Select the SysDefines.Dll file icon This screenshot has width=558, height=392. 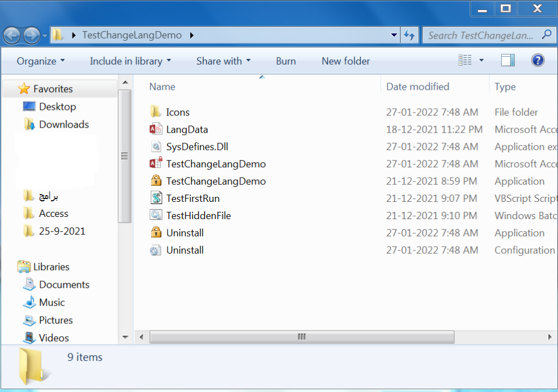pos(156,147)
